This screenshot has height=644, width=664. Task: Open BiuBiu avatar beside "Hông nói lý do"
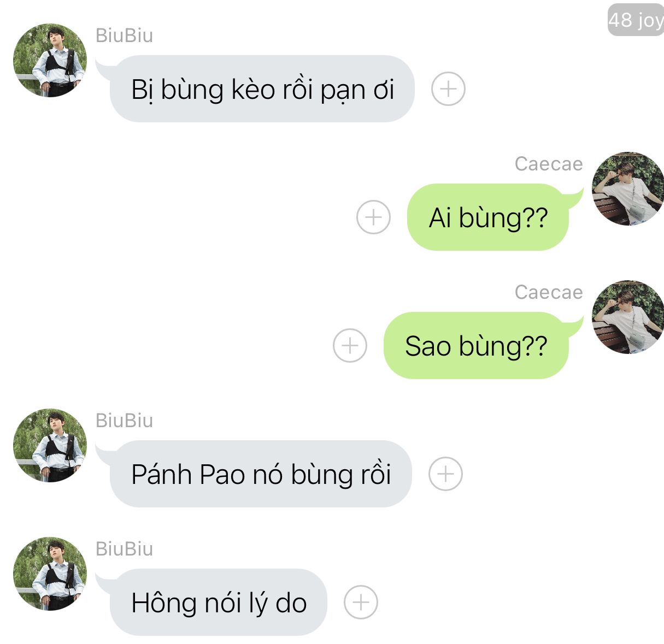tap(50, 574)
